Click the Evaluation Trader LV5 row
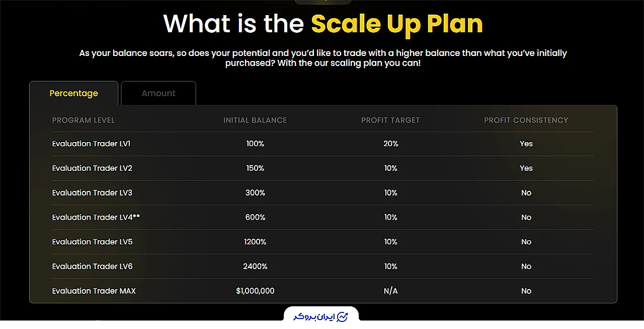644x329 pixels. (323, 242)
